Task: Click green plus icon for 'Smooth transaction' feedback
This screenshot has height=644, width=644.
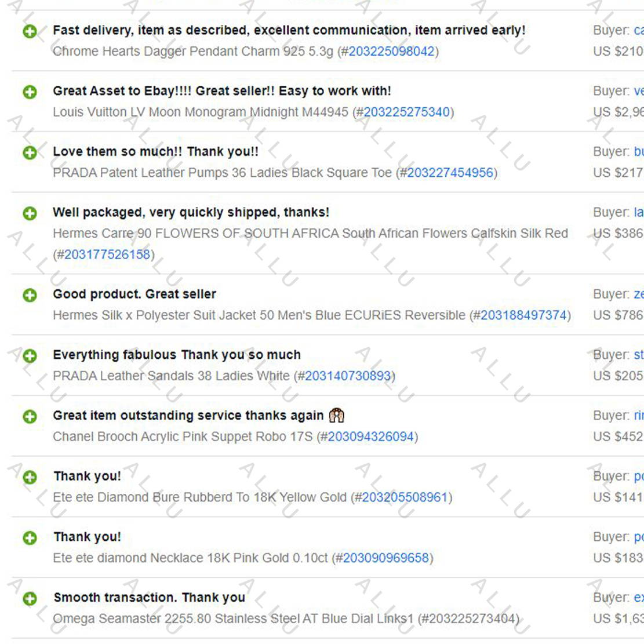Action: pos(30,598)
